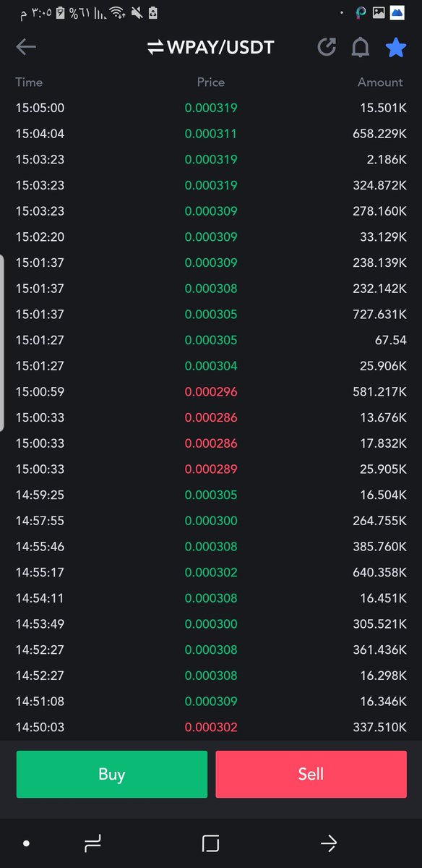Tap the navigation bar dot icon

pyautogui.click(x=26, y=843)
